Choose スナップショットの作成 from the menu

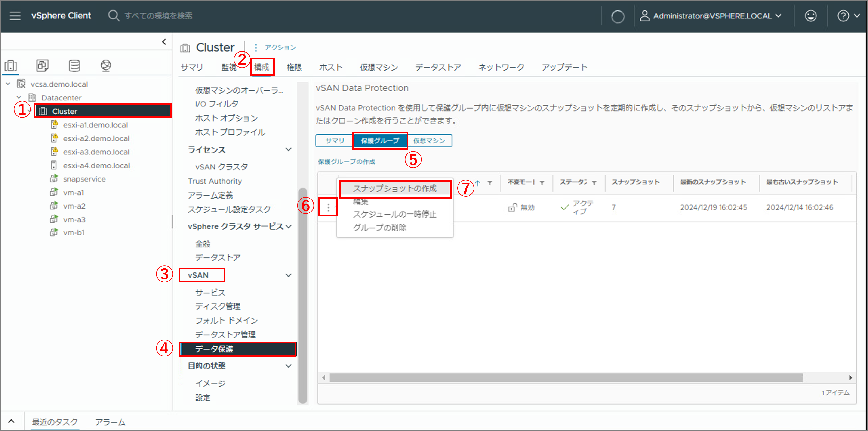tap(395, 188)
